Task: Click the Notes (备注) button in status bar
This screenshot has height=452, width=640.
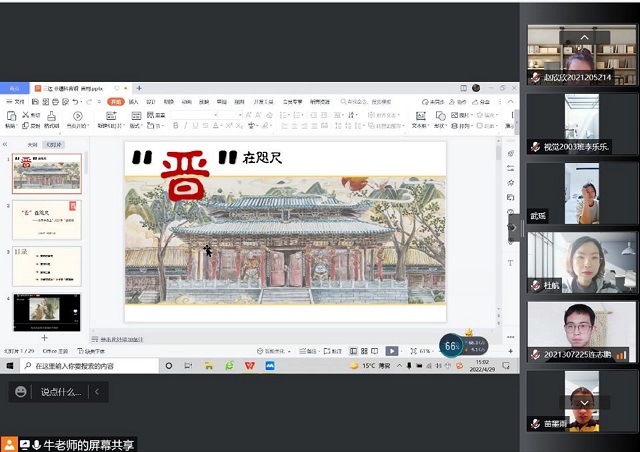Action: tap(308, 351)
